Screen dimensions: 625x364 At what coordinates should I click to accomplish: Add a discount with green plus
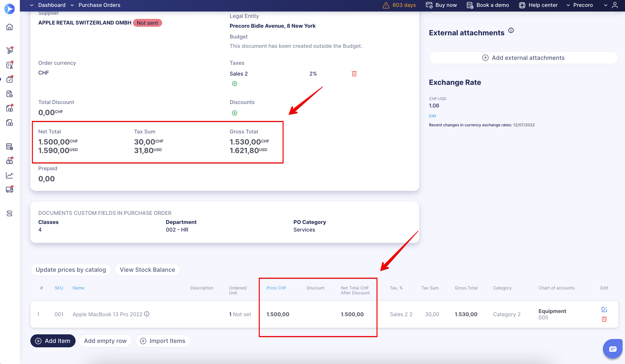234,113
